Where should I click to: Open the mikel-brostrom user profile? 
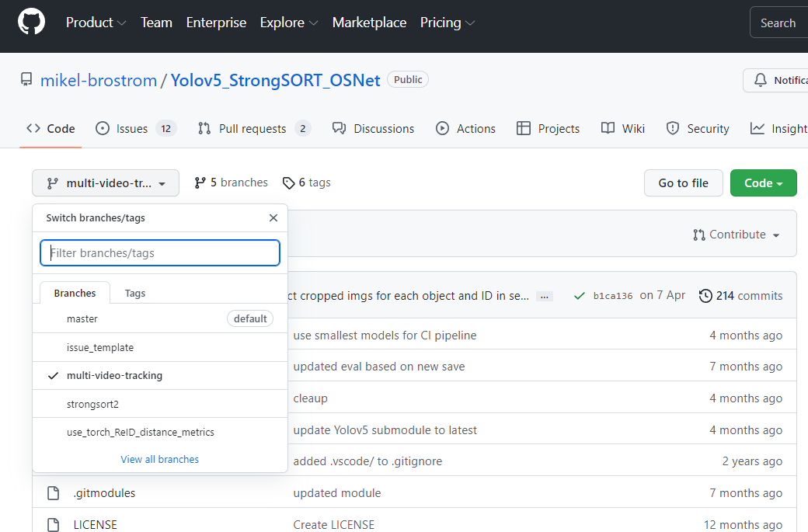point(99,80)
